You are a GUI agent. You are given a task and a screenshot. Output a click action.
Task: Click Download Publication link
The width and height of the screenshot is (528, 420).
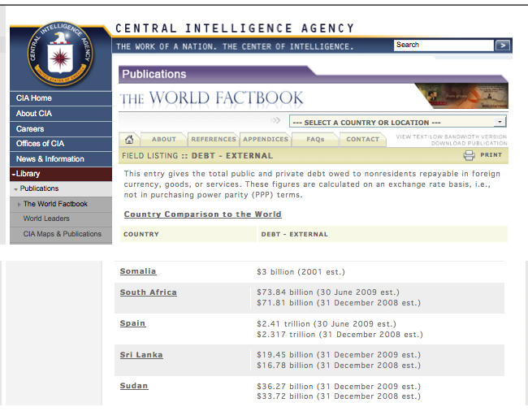(469, 144)
